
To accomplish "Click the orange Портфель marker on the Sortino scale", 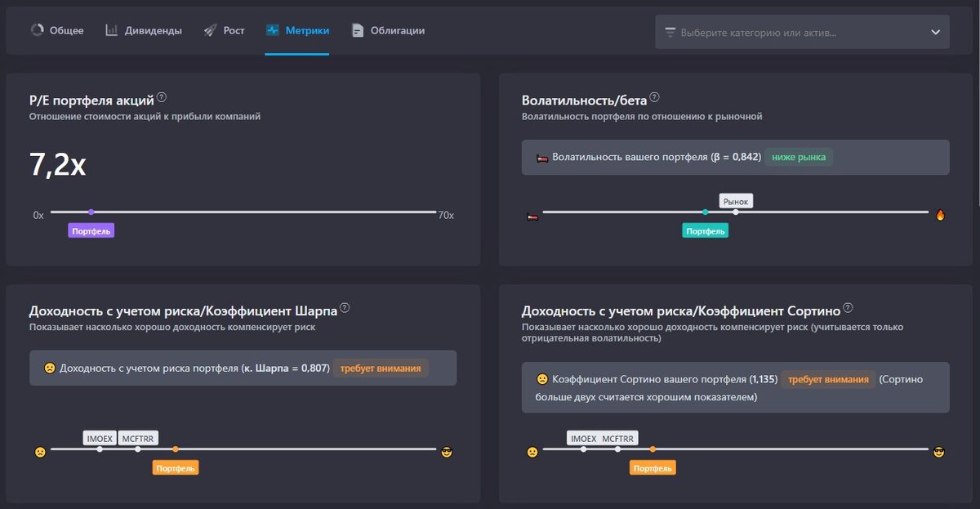I will (x=653, y=468).
